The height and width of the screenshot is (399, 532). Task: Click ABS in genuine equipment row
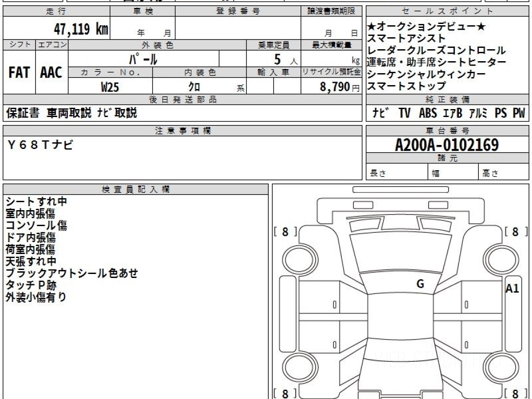(x=427, y=113)
